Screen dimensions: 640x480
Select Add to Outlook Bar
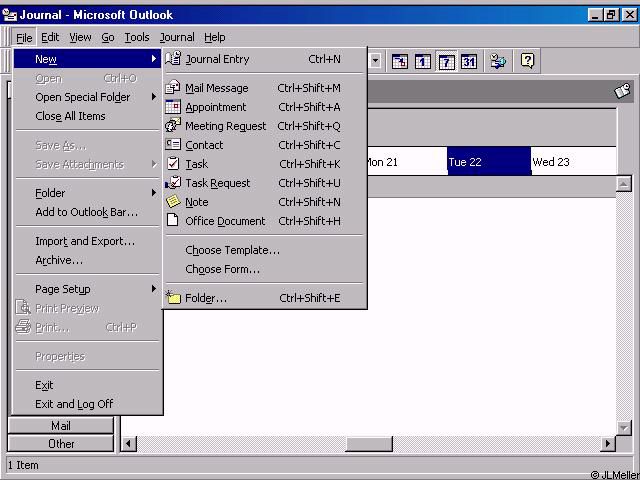point(87,212)
